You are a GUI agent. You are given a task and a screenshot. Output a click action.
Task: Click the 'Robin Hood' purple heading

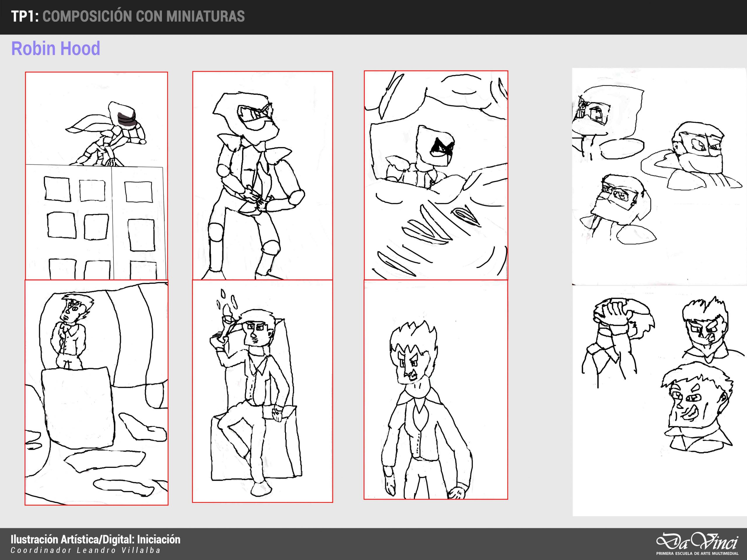[x=56, y=49]
